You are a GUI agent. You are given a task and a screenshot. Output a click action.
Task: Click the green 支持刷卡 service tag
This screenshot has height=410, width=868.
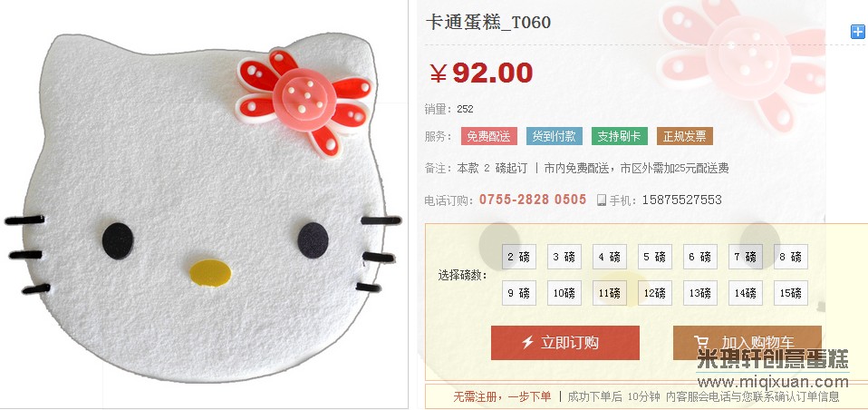tap(620, 136)
